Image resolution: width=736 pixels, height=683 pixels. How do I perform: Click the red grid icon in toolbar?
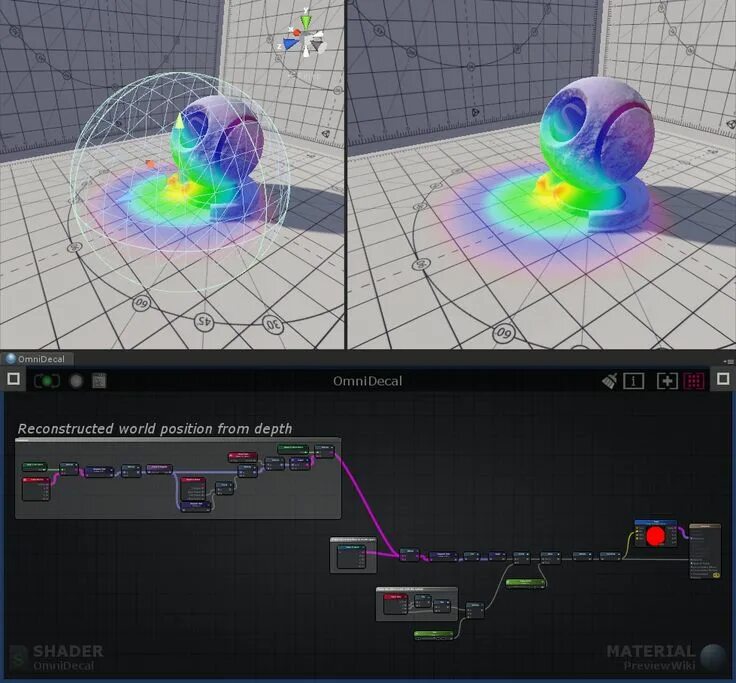(x=694, y=381)
